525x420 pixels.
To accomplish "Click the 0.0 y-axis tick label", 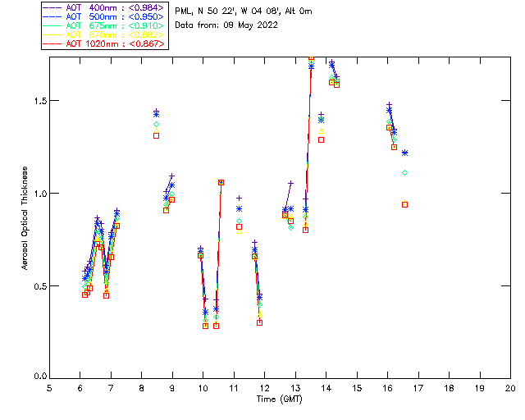I will tap(40, 377).
